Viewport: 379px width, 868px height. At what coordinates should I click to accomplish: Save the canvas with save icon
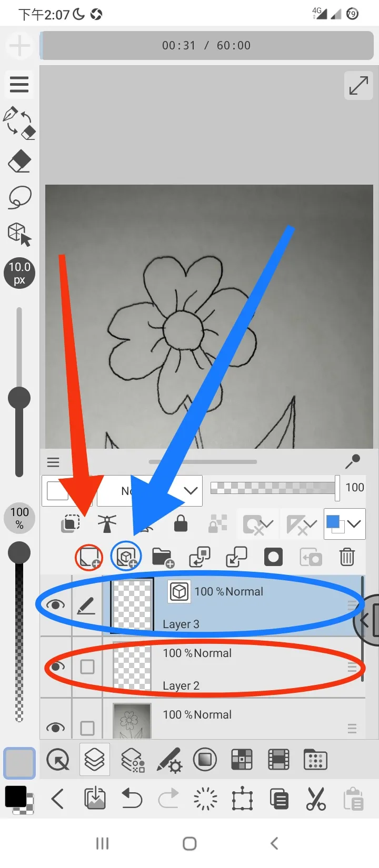(x=95, y=800)
